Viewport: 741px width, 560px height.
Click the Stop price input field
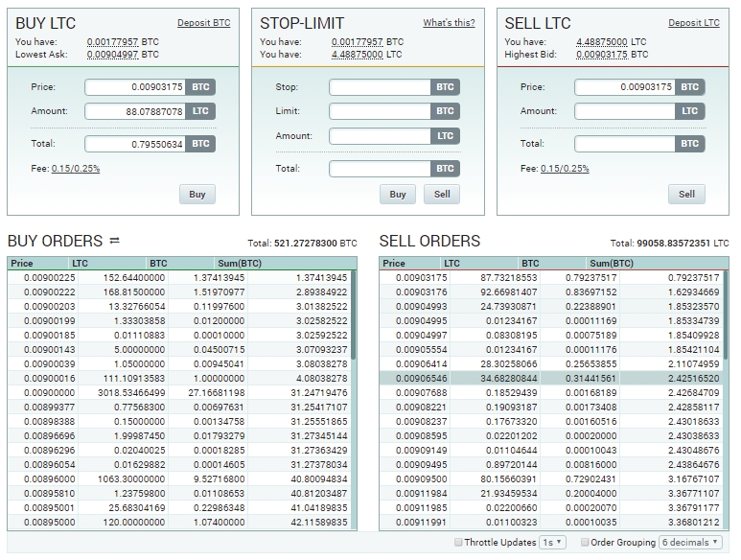tap(380, 87)
